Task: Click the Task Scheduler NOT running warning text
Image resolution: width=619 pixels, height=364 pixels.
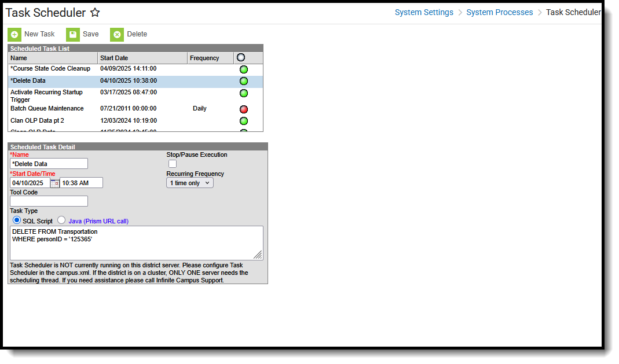Action: pos(129,273)
